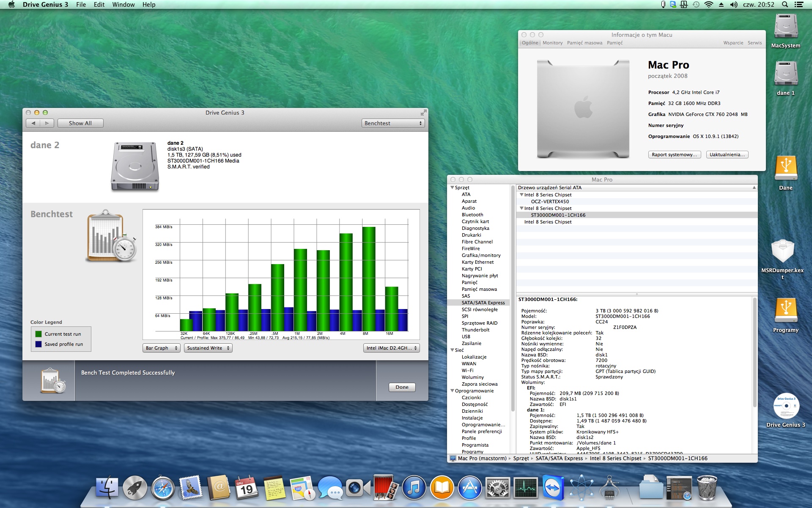The width and height of the screenshot is (812, 508).
Task: Open Photo Booth from the Dock
Action: point(386,488)
